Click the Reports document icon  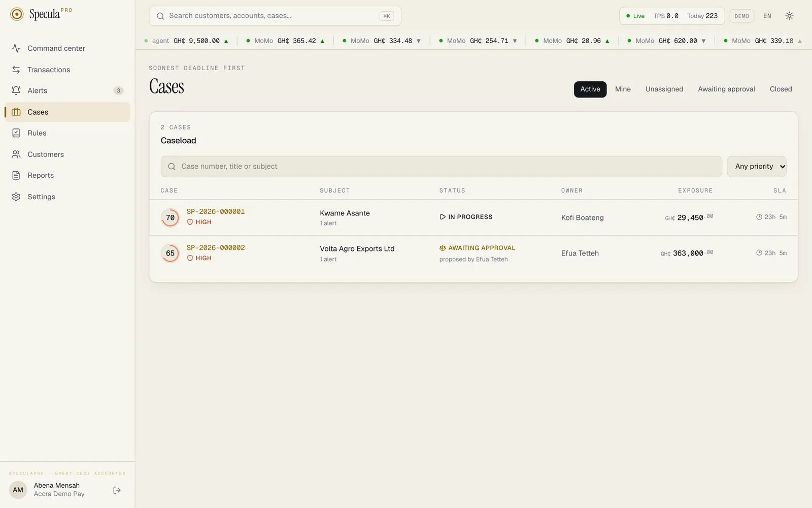click(x=16, y=175)
